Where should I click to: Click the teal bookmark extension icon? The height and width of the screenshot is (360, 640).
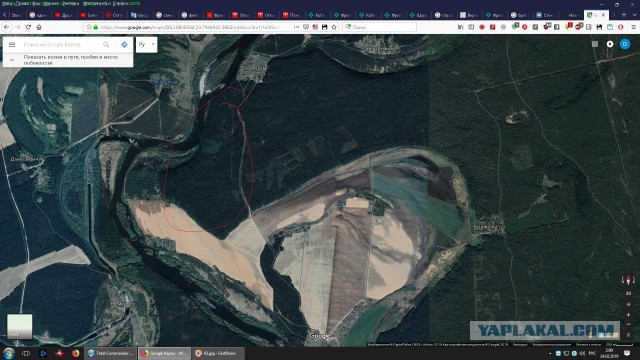click(610, 27)
